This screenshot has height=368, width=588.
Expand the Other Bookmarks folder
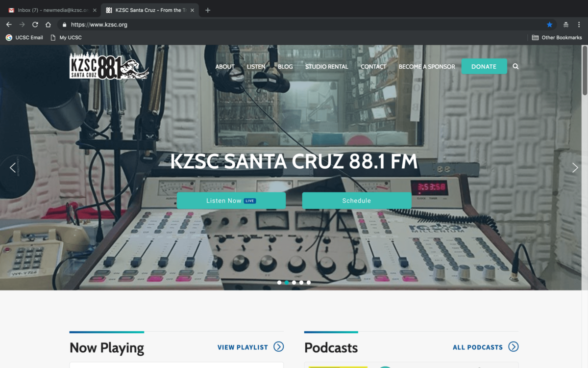click(x=557, y=37)
